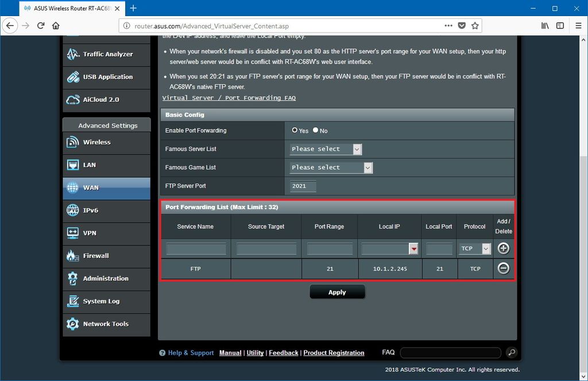Screen dimensions: 588x381
Task: Open the Manual link
Action: [230, 353]
